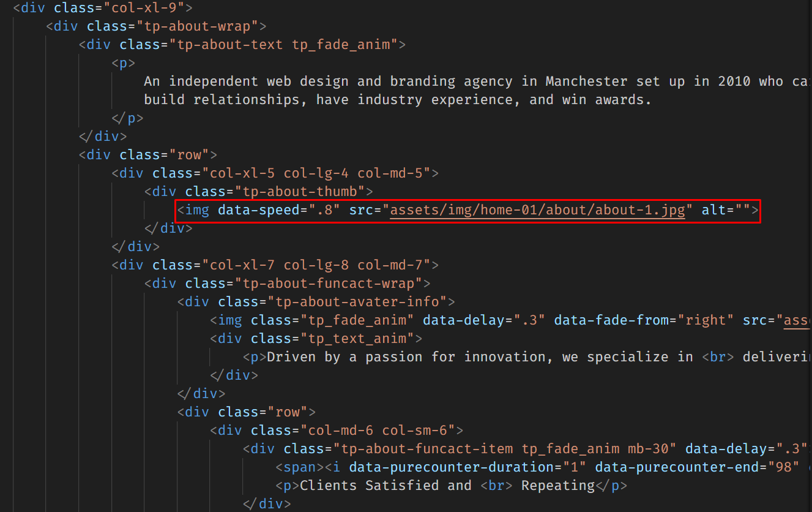812x512 pixels.
Task: Click the "col-md-6 col-sm-6" class value
Action: click(x=357, y=431)
